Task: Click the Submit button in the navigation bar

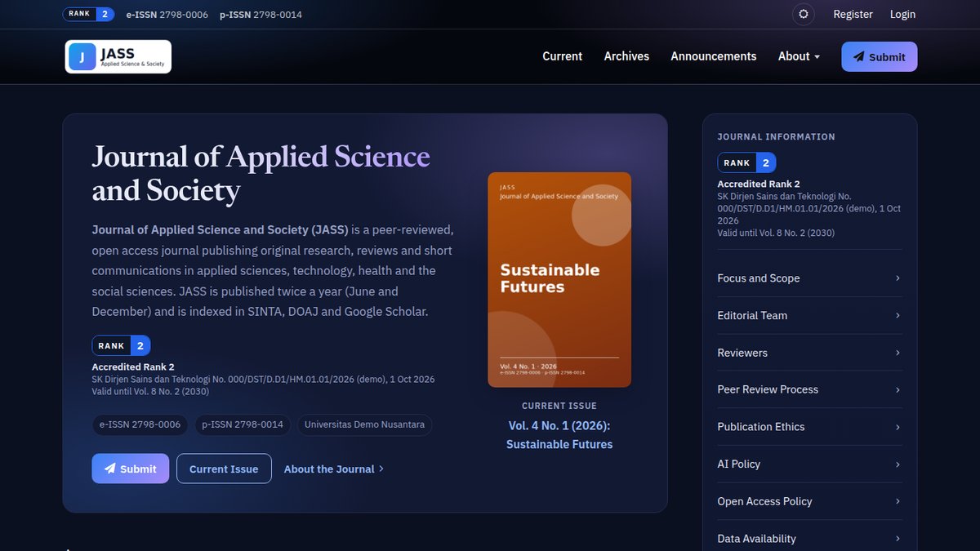Action: click(x=880, y=57)
